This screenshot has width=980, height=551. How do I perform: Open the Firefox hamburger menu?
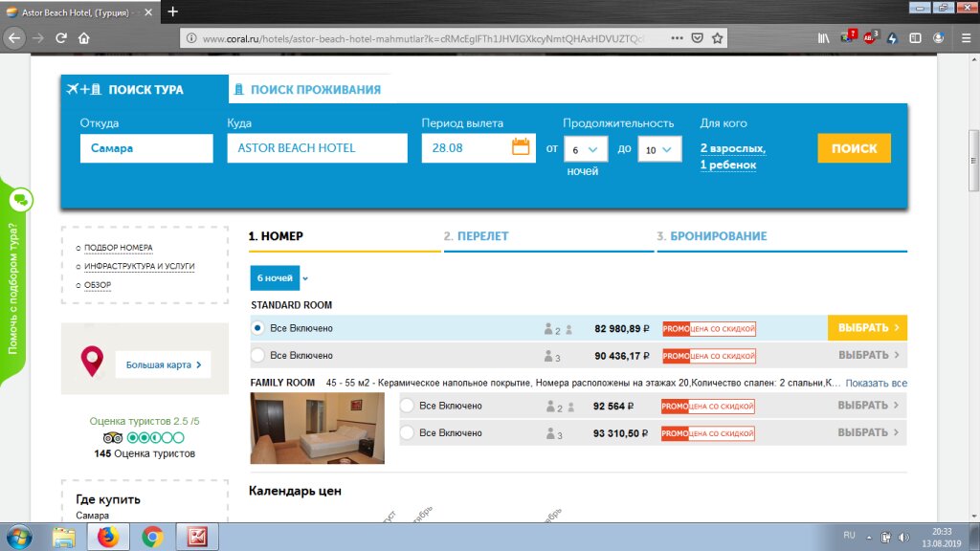pos(966,38)
